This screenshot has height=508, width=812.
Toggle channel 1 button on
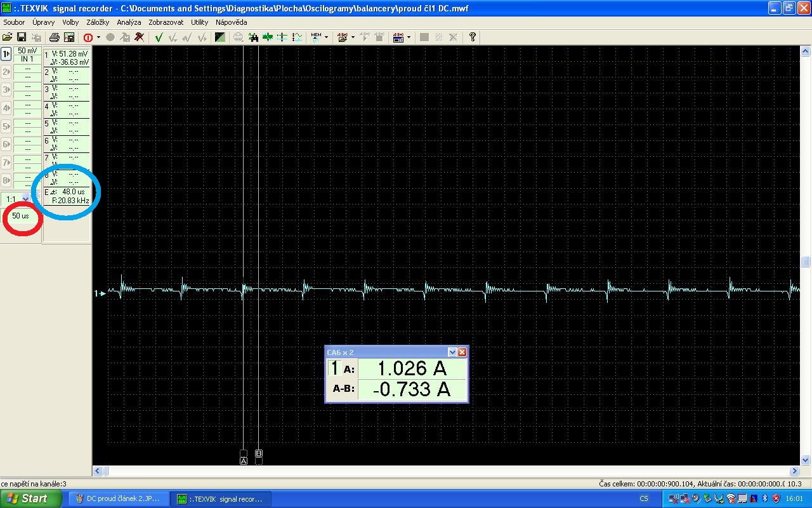point(6,55)
